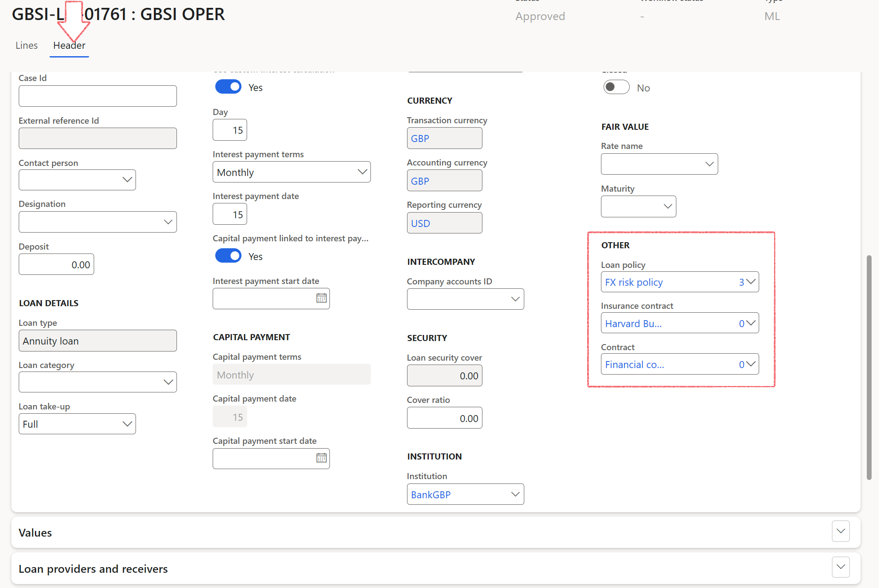Toggle the Closed No switch
Image resolution: width=879 pixels, height=588 pixels.
coord(616,87)
